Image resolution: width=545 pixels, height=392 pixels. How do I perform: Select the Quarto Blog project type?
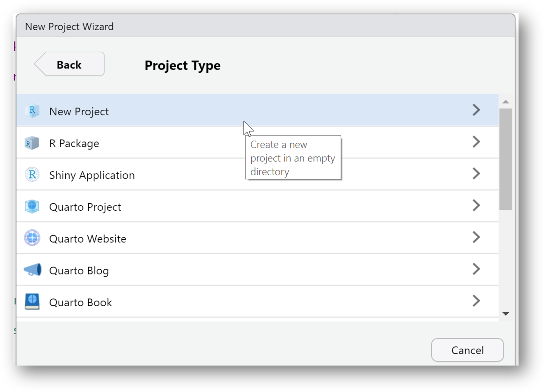pos(79,271)
